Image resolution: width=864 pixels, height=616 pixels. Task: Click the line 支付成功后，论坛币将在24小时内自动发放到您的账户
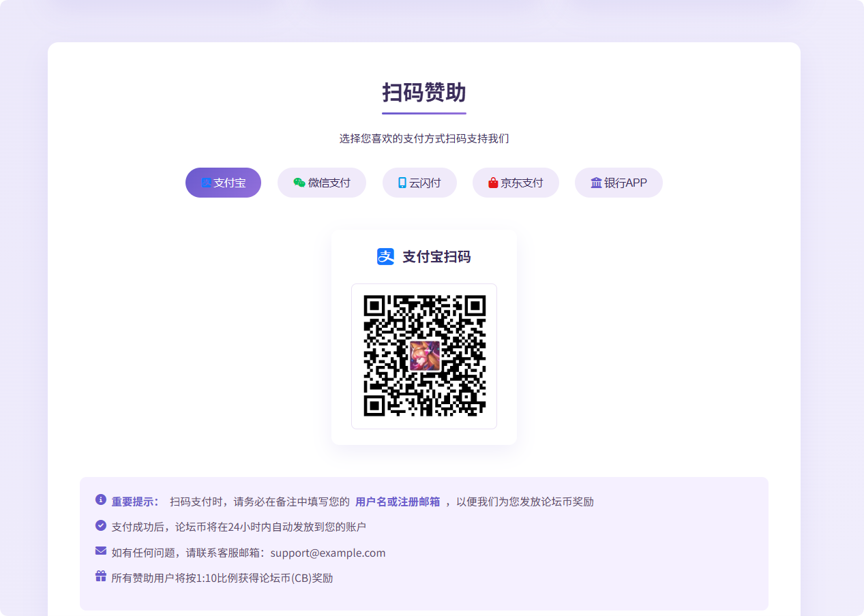pyautogui.click(x=239, y=527)
